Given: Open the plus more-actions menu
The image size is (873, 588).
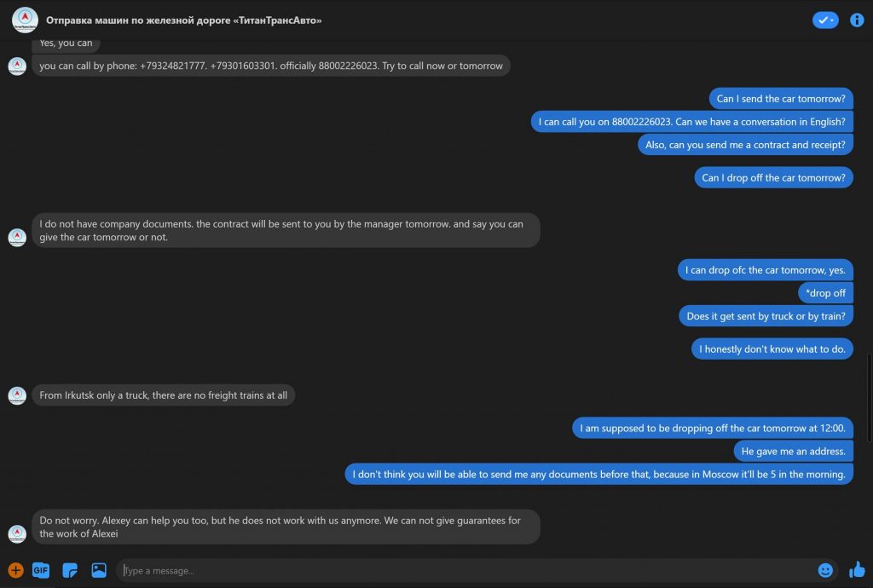Looking at the screenshot, I should 15,570.
